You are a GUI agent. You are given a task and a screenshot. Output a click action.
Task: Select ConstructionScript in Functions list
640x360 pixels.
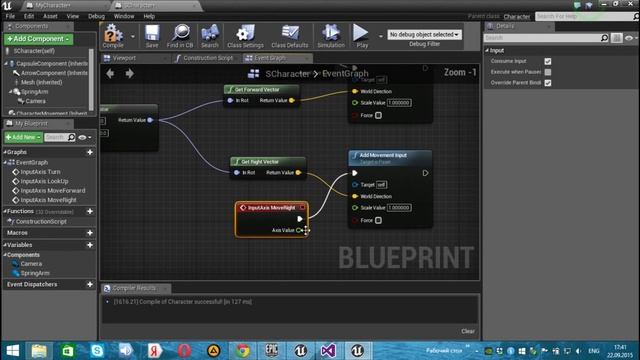click(41, 222)
